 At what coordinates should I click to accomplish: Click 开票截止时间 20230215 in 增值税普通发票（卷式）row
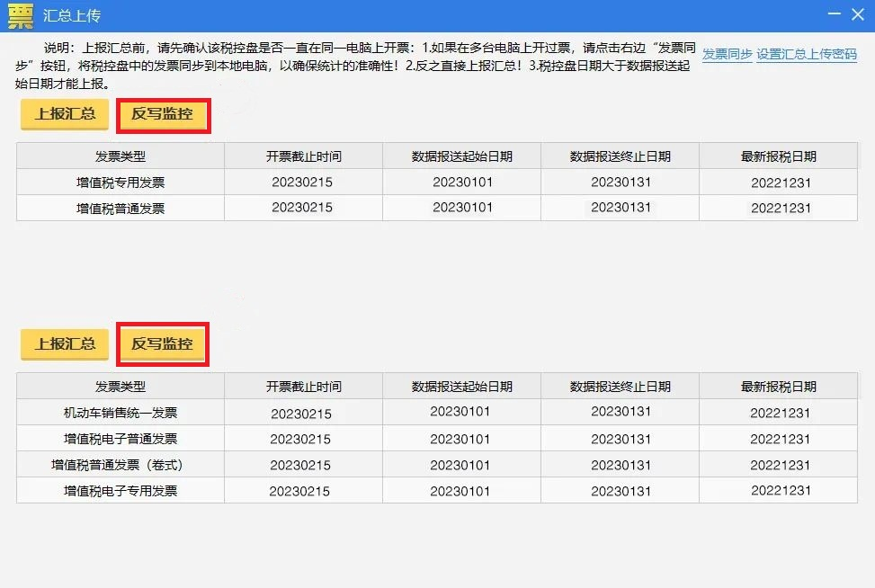300,465
